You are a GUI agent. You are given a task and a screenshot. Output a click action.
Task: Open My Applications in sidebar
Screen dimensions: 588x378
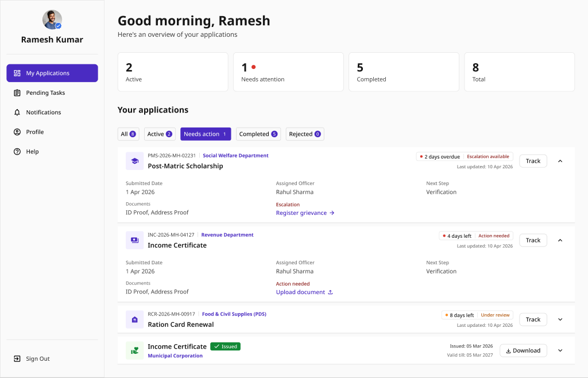click(52, 73)
